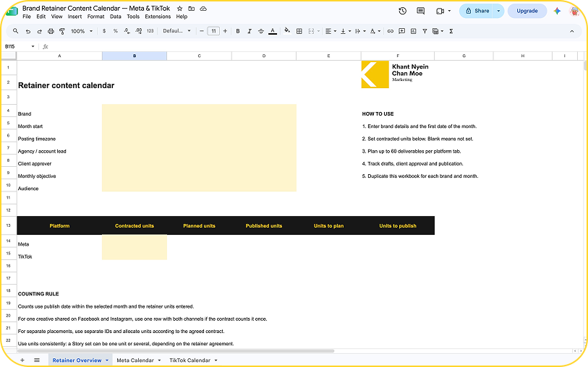This screenshot has width=588, height=367.
Task: Move the document with the folder icon
Action: tap(191, 8)
